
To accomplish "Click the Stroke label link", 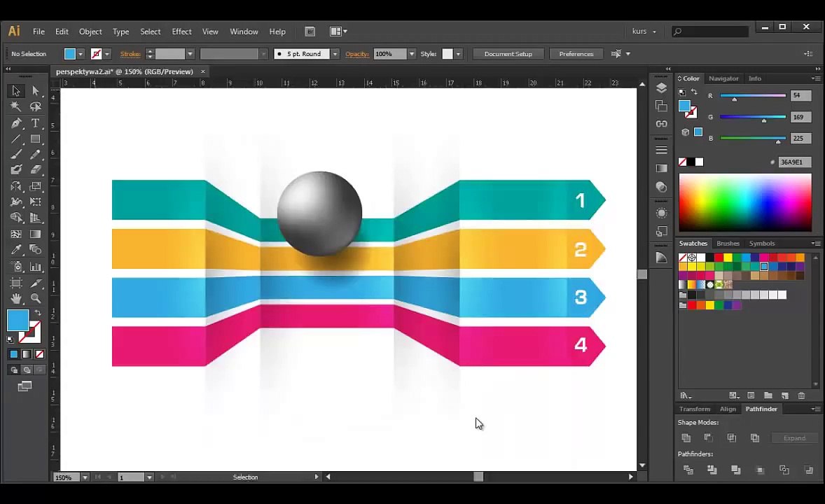I will click(130, 54).
